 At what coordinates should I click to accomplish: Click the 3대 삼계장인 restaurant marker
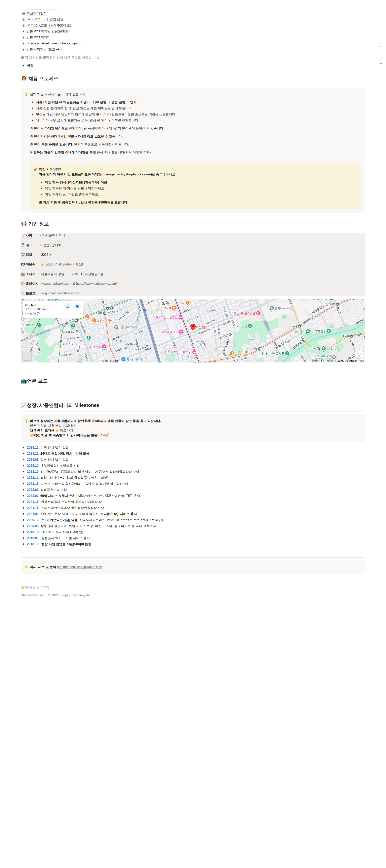point(94,320)
